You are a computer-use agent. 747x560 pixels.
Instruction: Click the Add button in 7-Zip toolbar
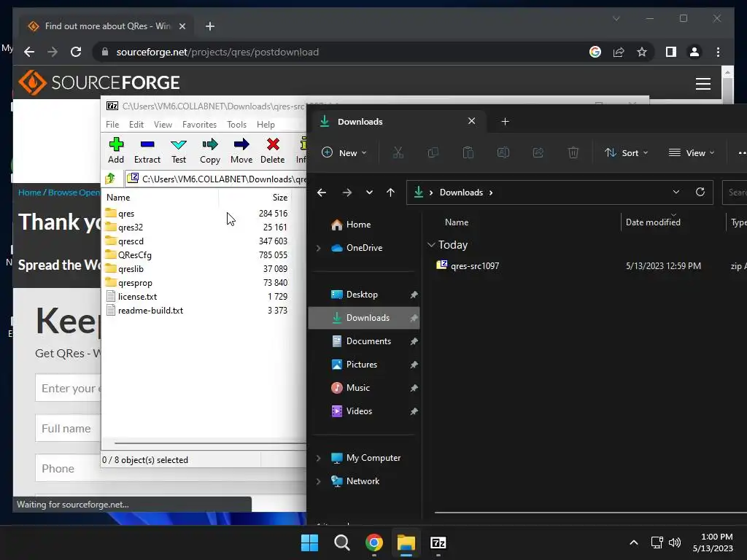click(x=116, y=150)
